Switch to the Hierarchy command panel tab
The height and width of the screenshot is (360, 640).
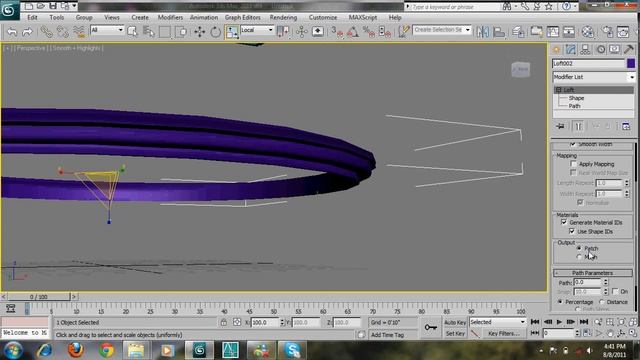[585, 49]
